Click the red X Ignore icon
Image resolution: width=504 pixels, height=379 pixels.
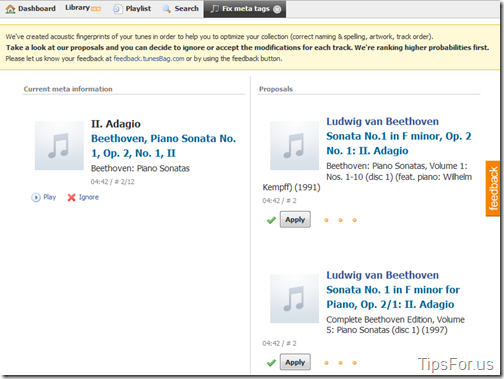(71, 197)
